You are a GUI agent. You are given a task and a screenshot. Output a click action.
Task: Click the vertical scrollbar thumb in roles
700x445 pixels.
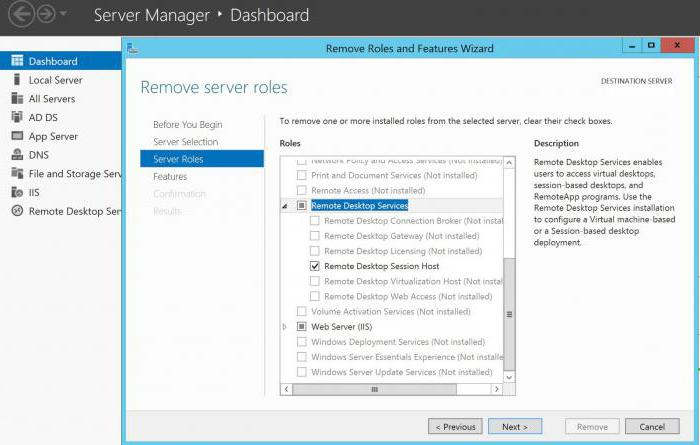pyautogui.click(x=509, y=314)
